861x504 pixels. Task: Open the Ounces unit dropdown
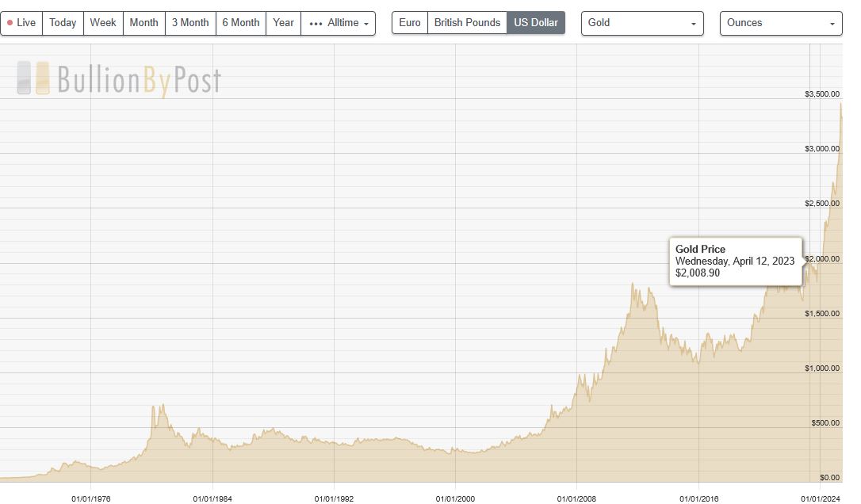pos(781,23)
